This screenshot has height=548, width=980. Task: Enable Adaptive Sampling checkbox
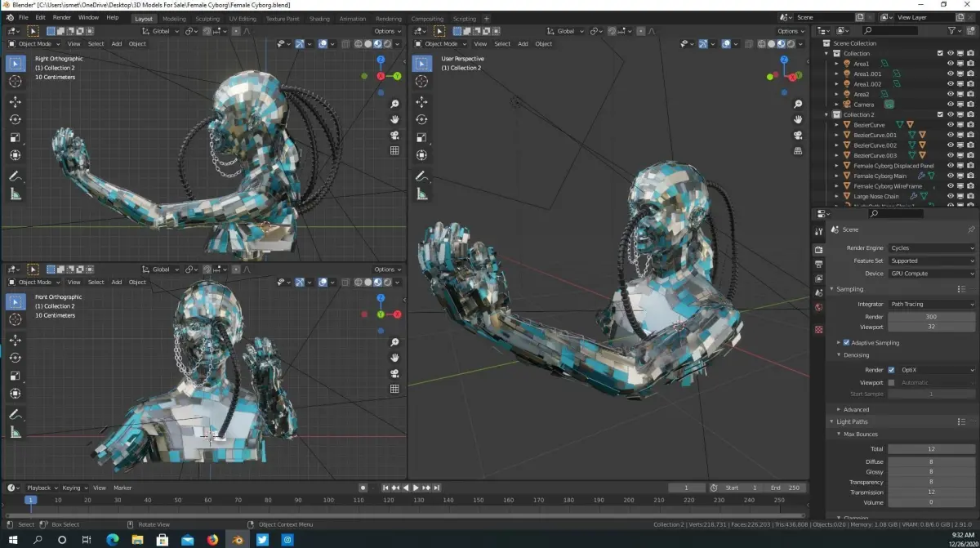pyautogui.click(x=846, y=343)
